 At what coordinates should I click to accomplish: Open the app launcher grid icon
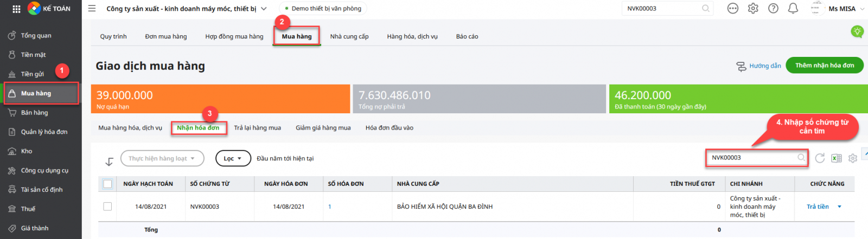click(x=16, y=9)
